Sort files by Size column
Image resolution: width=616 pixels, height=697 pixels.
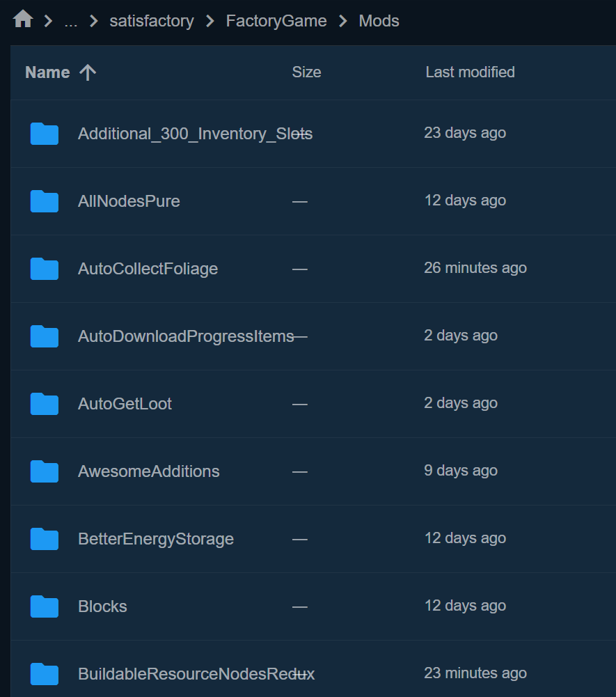[x=306, y=72]
